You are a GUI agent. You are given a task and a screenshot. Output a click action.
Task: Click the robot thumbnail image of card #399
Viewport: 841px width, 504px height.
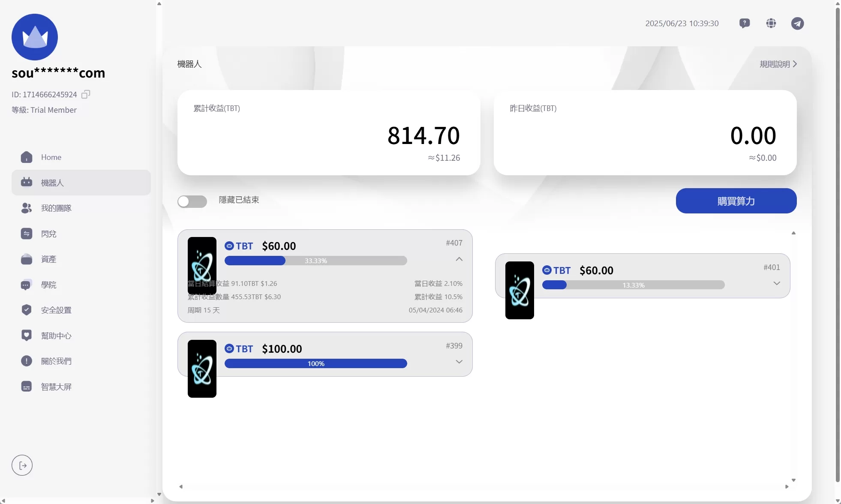click(202, 369)
